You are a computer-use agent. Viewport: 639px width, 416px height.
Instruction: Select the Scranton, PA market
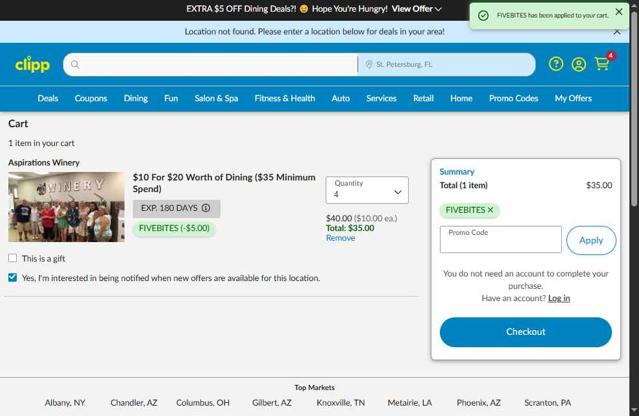click(x=547, y=403)
